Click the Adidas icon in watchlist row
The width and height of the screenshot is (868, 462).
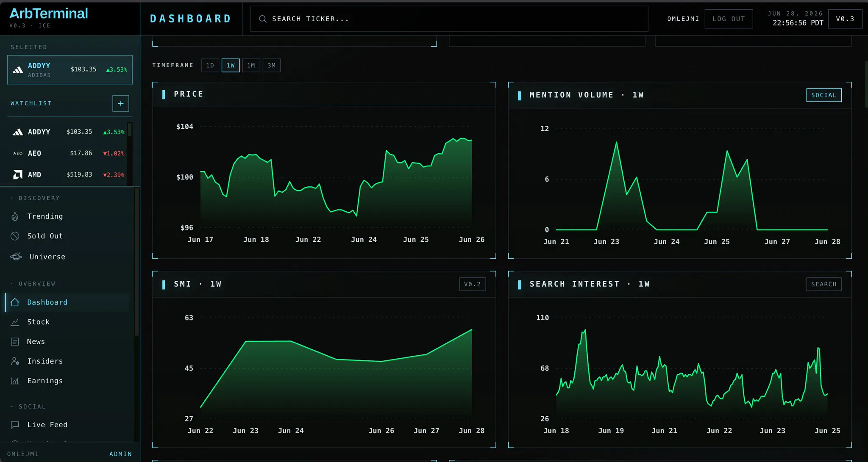[18, 132]
